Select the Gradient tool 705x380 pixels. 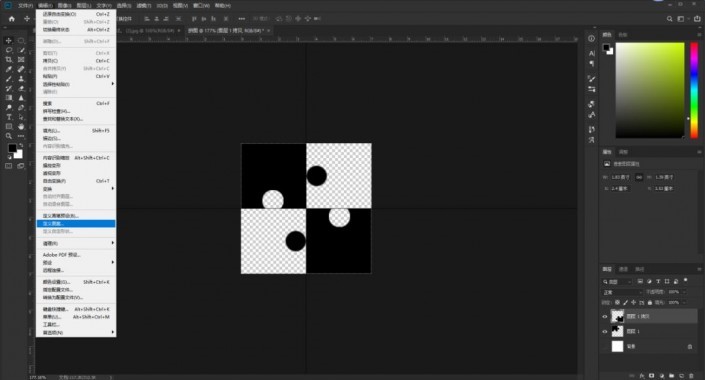point(9,98)
